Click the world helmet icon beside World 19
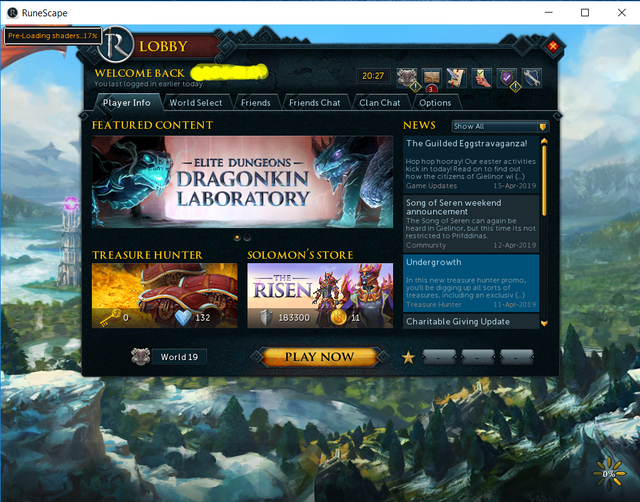 (x=141, y=357)
